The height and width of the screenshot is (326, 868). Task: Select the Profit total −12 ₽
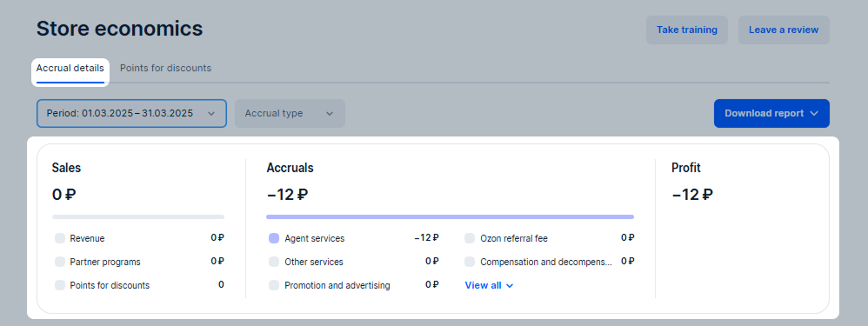(692, 195)
